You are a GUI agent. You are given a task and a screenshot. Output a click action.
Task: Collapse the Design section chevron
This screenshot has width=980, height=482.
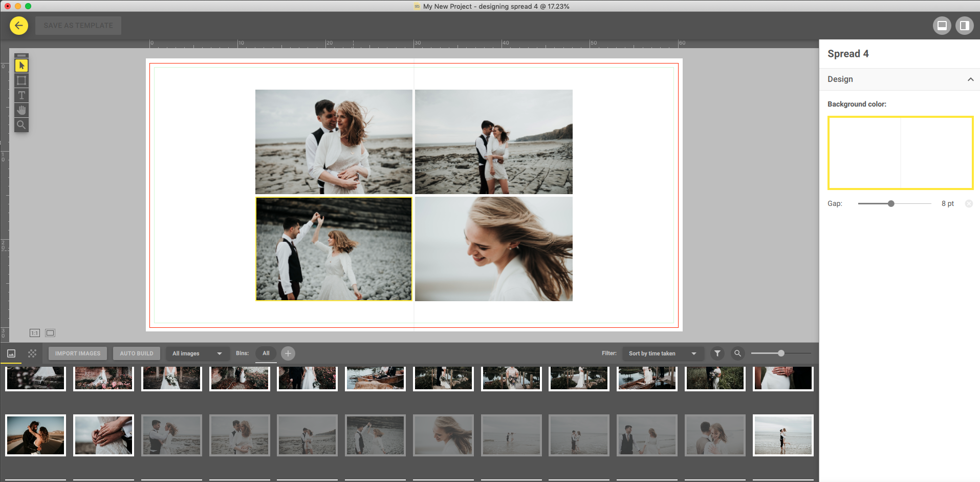pyautogui.click(x=970, y=79)
